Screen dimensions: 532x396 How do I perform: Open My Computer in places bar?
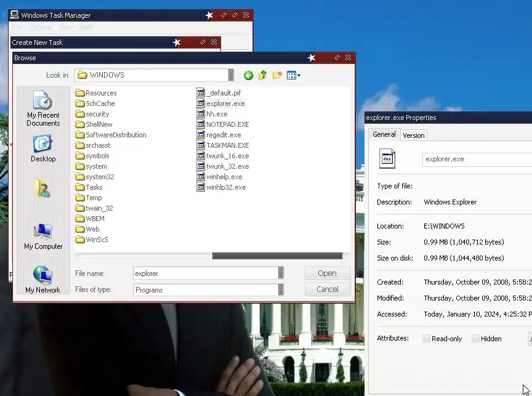tap(43, 236)
